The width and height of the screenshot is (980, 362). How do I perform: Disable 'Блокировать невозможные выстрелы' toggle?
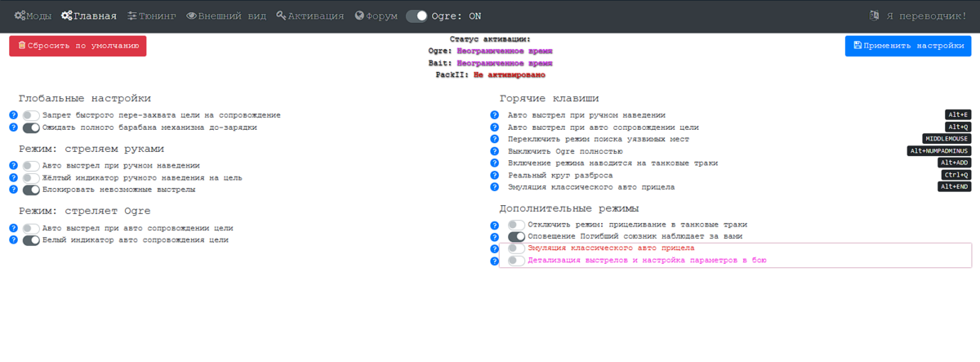(31, 190)
